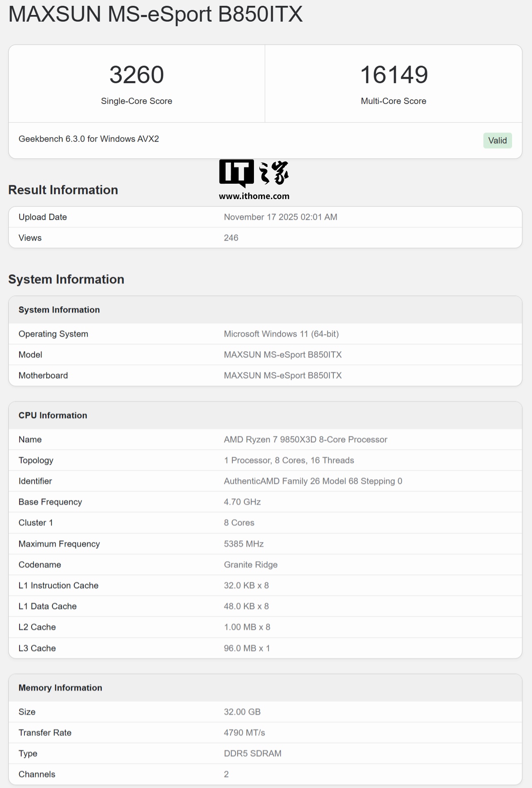Select the 5385 MHz maximum frequency value
Image resolution: width=532 pixels, height=788 pixels.
click(244, 544)
